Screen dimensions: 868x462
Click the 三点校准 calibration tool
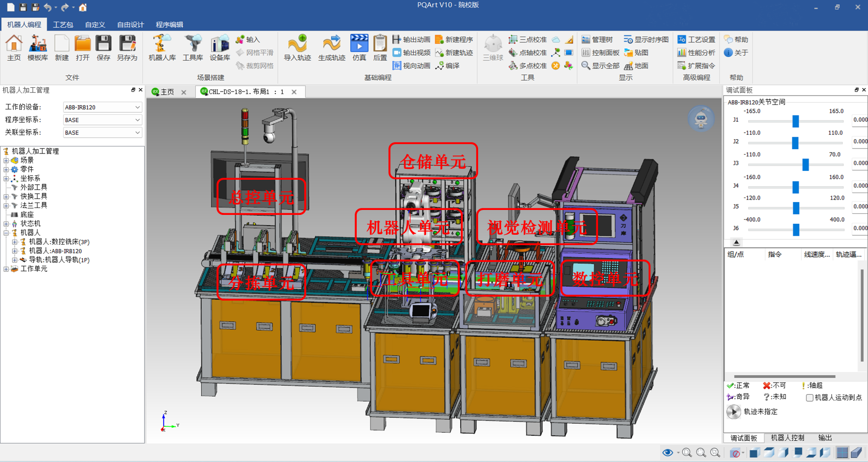pyautogui.click(x=528, y=40)
